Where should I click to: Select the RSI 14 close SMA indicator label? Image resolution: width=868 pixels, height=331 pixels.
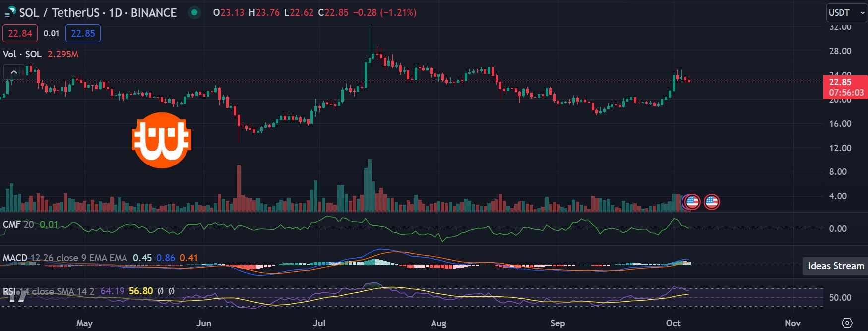(49, 291)
